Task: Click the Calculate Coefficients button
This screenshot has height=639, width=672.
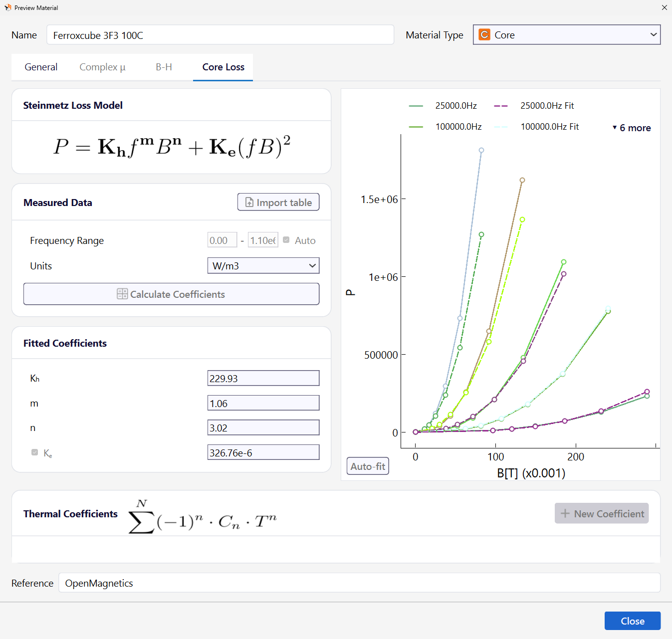Action: [x=171, y=294]
